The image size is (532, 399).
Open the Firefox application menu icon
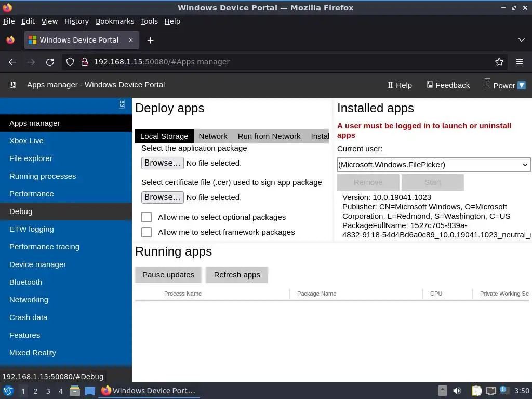coord(520,62)
